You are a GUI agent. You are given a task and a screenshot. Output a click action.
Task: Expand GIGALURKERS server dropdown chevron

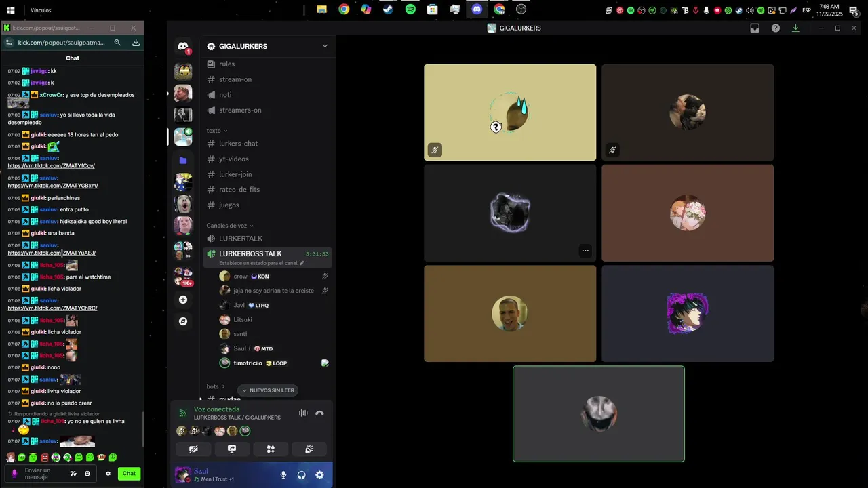click(x=325, y=46)
